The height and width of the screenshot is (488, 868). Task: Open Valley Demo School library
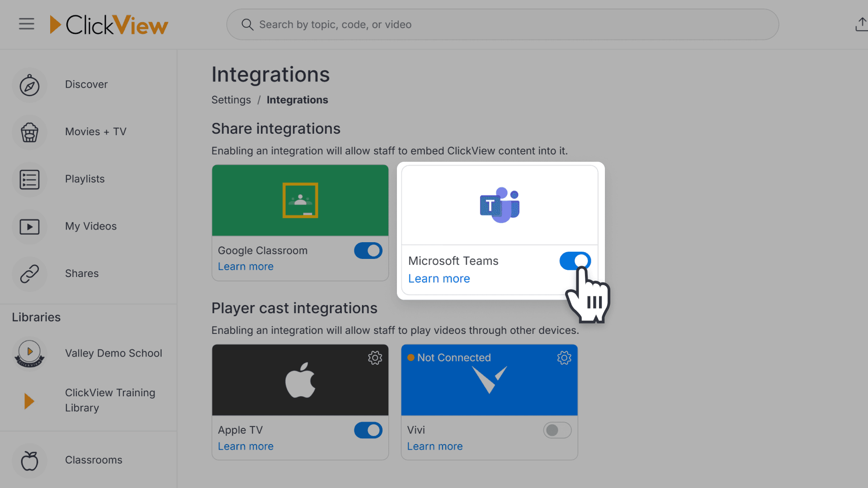pyautogui.click(x=113, y=353)
